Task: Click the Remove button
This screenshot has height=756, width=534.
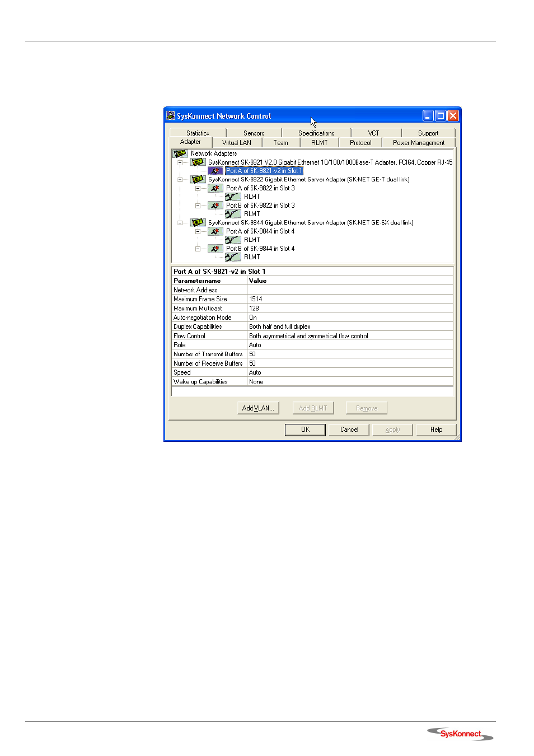Action: [367, 408]
